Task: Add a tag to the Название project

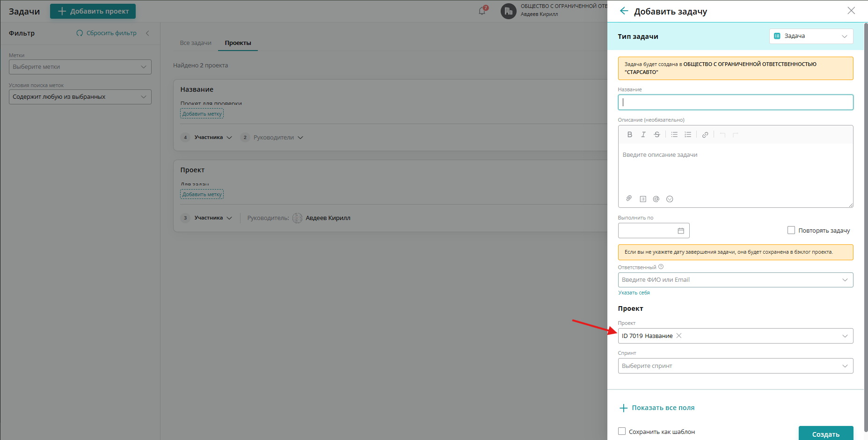Action: (202, 114)
